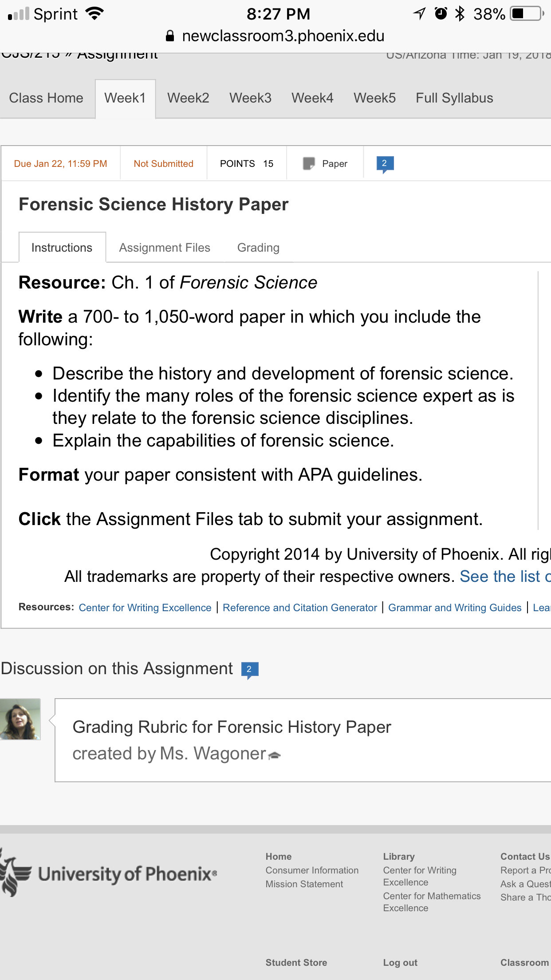Open Ms. Wagoner's profile photo
This screenshot has width=551, height=980.
coord(20,719)
